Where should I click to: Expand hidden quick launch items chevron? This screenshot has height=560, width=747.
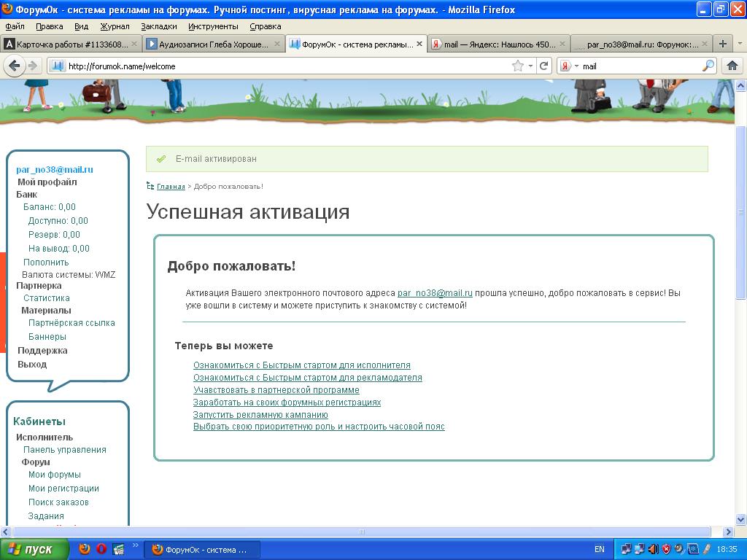pyautogui.click(x=135, y=545)
